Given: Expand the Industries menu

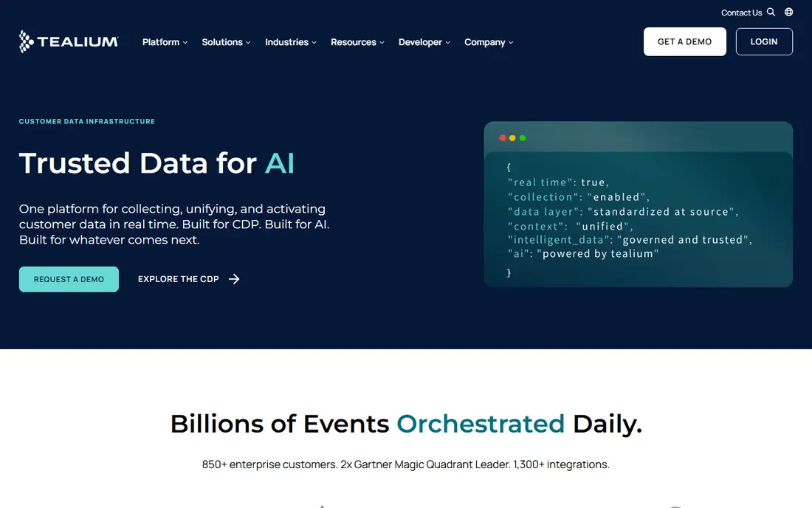Looking at the screenshot, I should 291,42.
